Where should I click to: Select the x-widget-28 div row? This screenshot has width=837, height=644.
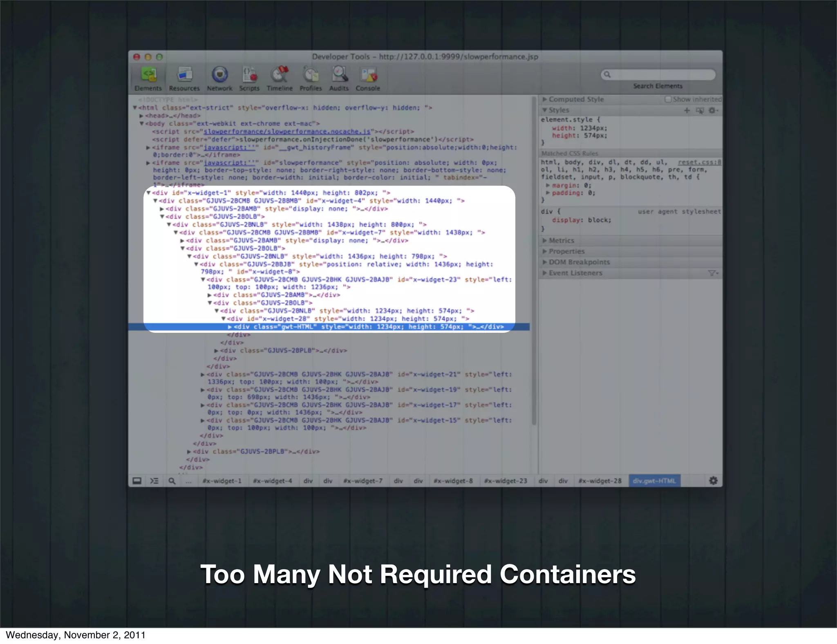pos(348,319)
